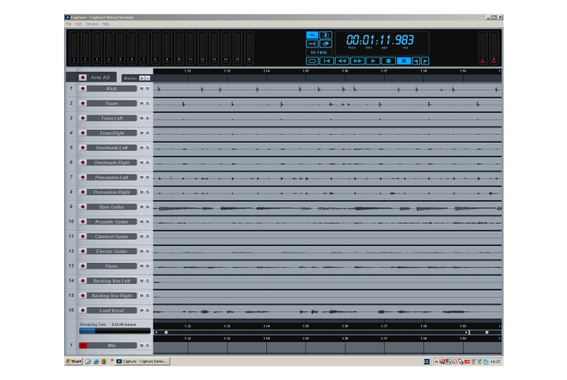Viewport: 567px width, 380px height.
Task: Arm the Kick track for recording
Action: point(83,89)
